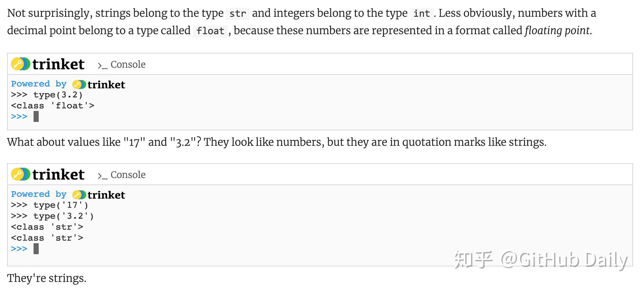Follow the 'Powered by' link above type(3.2)
The height and width of the screenshot is (289, 644).
[x=38, y=84]
